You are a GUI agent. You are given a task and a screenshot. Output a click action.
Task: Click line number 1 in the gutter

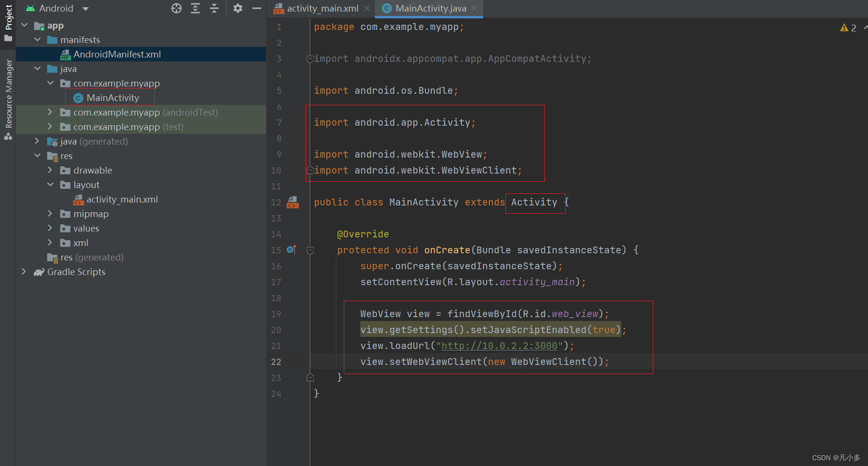coord(279,27)
